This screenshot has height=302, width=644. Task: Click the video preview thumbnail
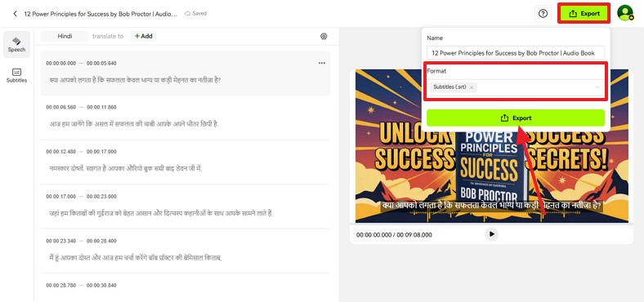(492, 145)
